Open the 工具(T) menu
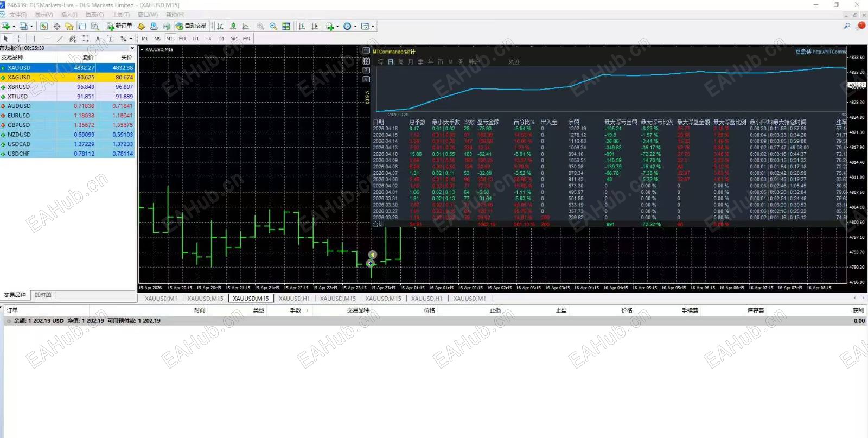The width and height of the screenshot is (868, 438). pyautogui.click(x=120, y=15)
